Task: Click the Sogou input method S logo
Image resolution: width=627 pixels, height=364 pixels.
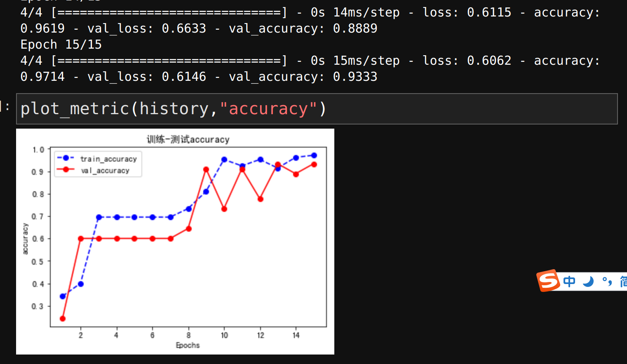Action: (x=548, y=281)
